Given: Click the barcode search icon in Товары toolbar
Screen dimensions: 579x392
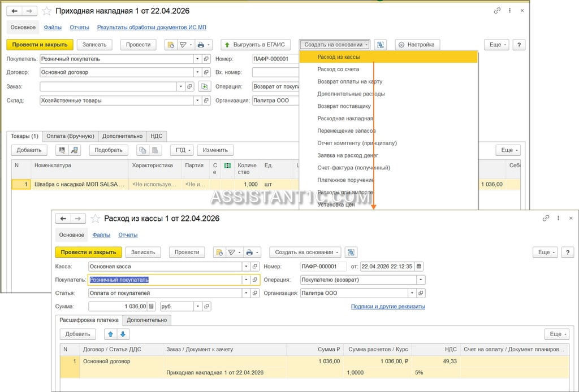Looking at the screenshot, I should [62, 150].
